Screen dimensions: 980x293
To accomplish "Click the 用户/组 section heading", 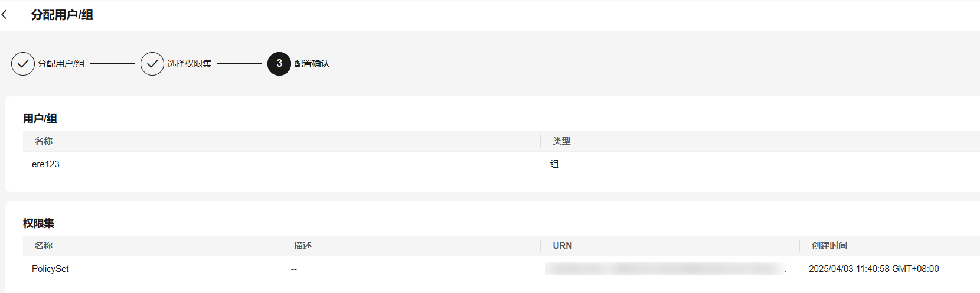I will coord(40,119).
